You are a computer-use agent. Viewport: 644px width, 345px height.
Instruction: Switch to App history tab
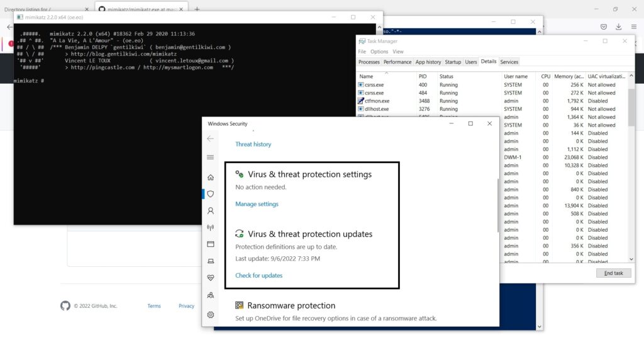tap(428, 62)
